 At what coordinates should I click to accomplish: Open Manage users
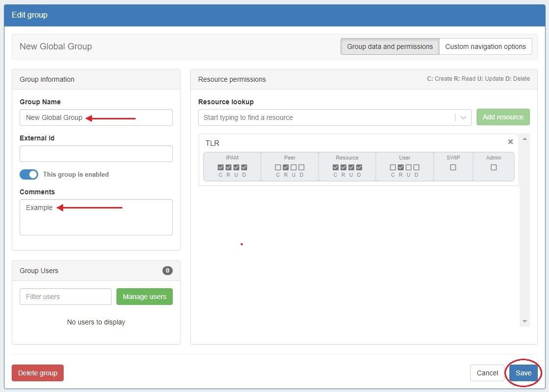[144, 297]
